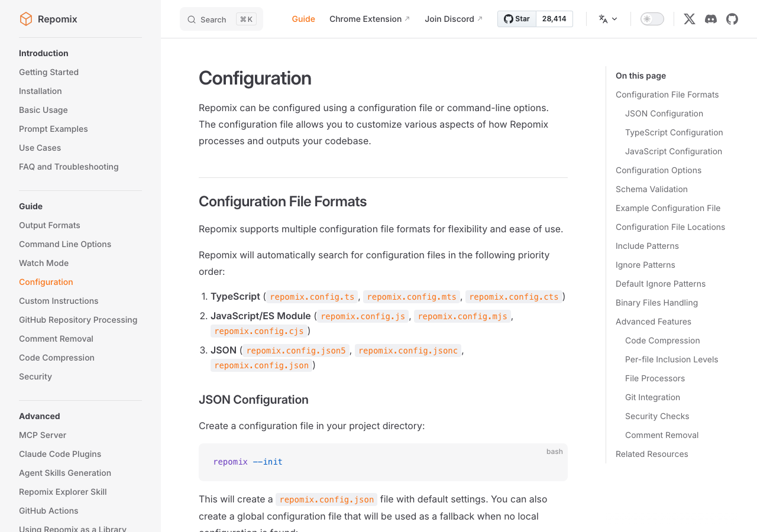Click the repomix --init code block

tap(383, 462)
